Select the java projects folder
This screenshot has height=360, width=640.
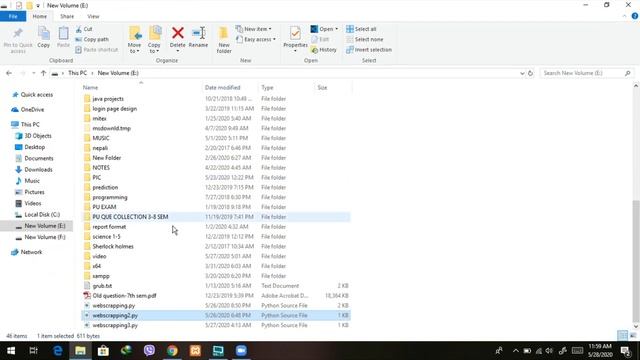[216, 99]
